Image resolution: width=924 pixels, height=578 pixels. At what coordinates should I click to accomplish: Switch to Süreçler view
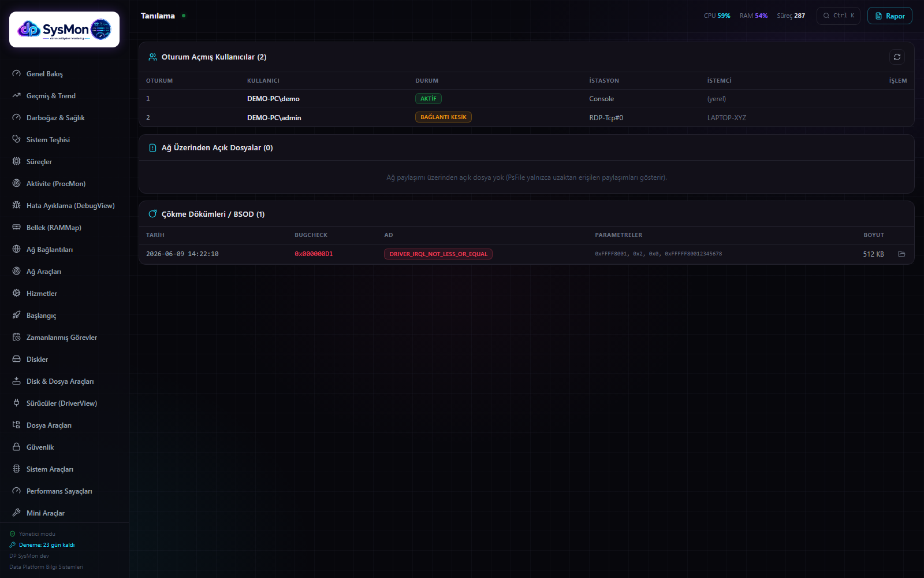pos(64,162)
